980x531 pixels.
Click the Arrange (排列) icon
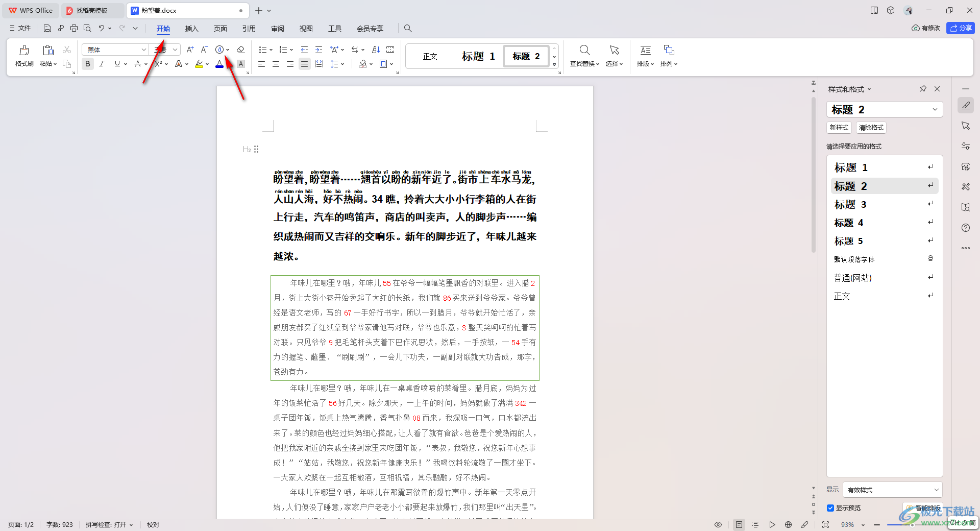pos(669,50)
